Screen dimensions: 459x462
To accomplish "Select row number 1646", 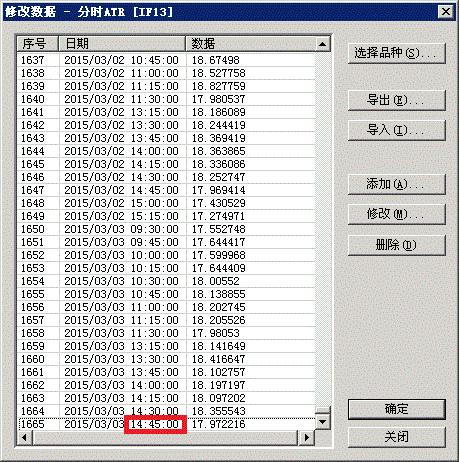I will [x=33, y=177].
